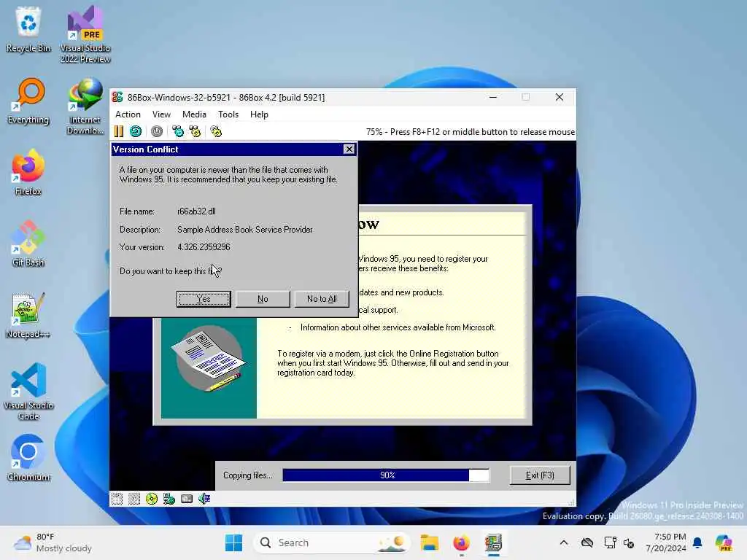Click CD-ROM drive status icon

pyautogui.click(x=152, y=499)
